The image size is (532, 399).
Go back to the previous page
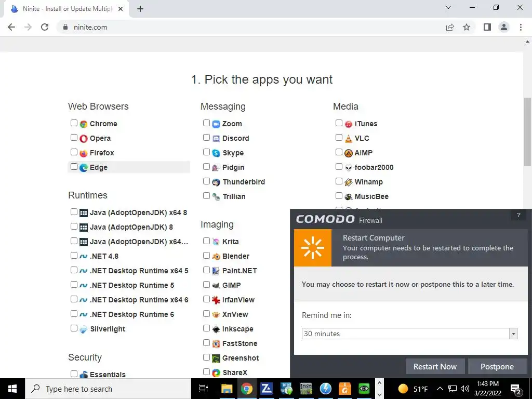tap(11, 27)
